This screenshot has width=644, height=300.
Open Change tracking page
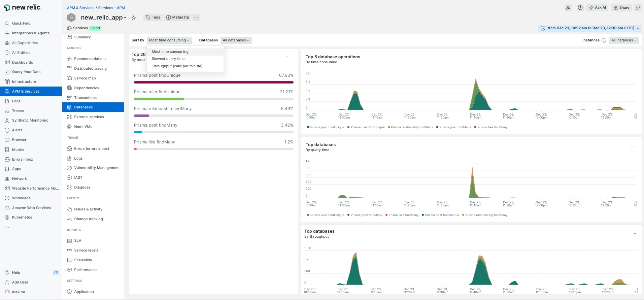point(88,219)
